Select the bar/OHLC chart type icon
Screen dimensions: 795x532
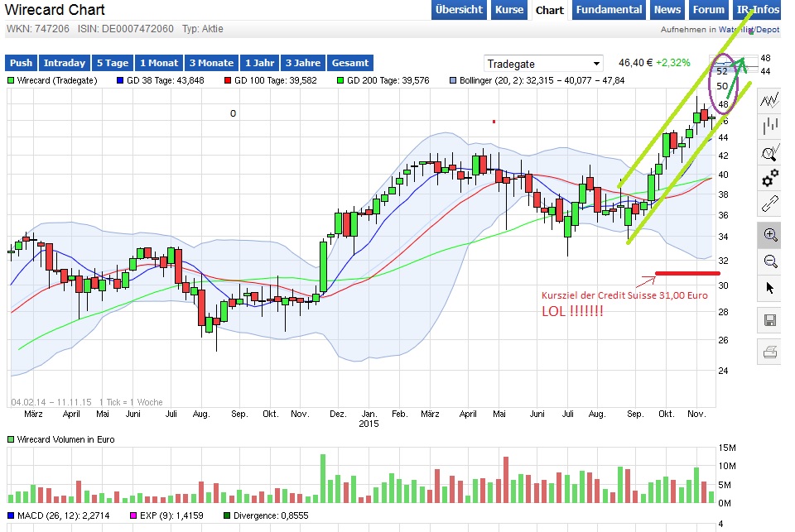769,125
